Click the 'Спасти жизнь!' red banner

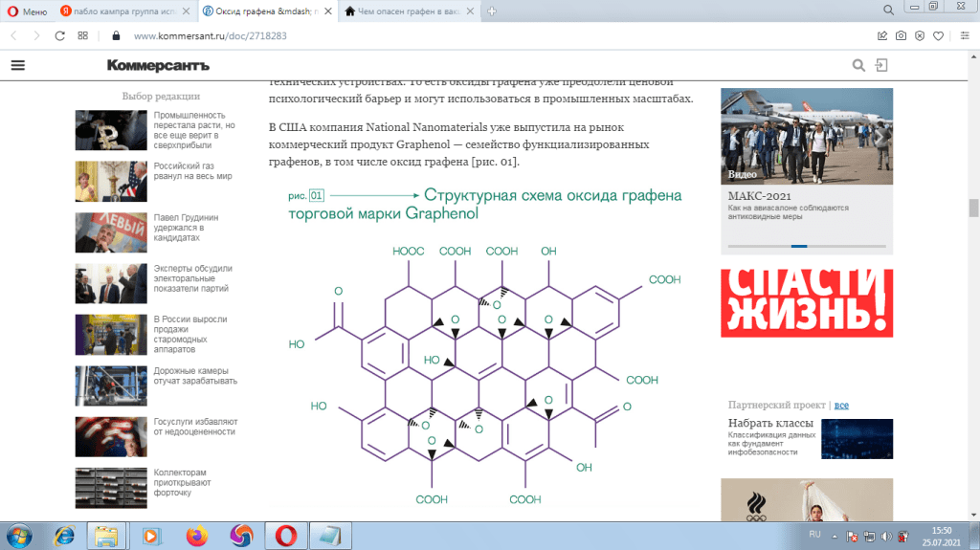(x=807, y=303)
